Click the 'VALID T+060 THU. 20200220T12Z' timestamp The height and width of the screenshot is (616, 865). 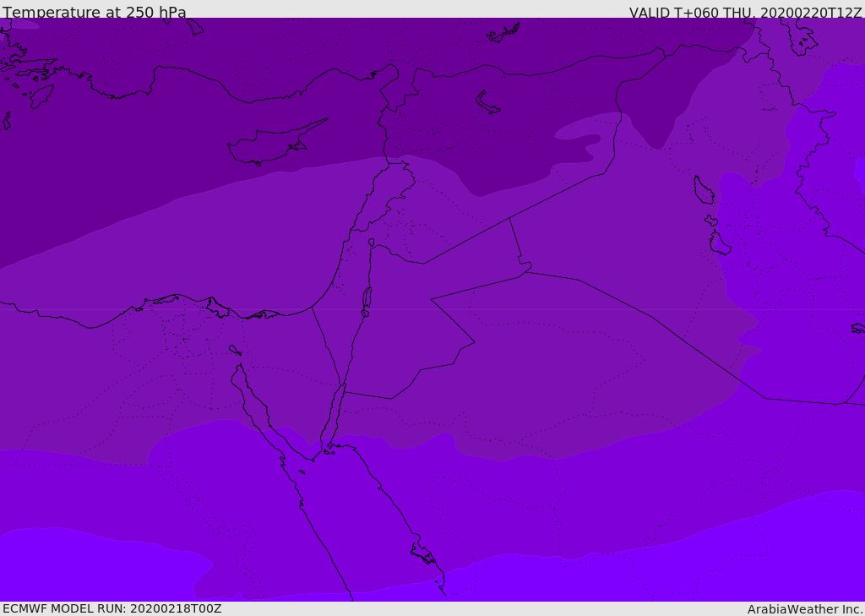point(745,13)
